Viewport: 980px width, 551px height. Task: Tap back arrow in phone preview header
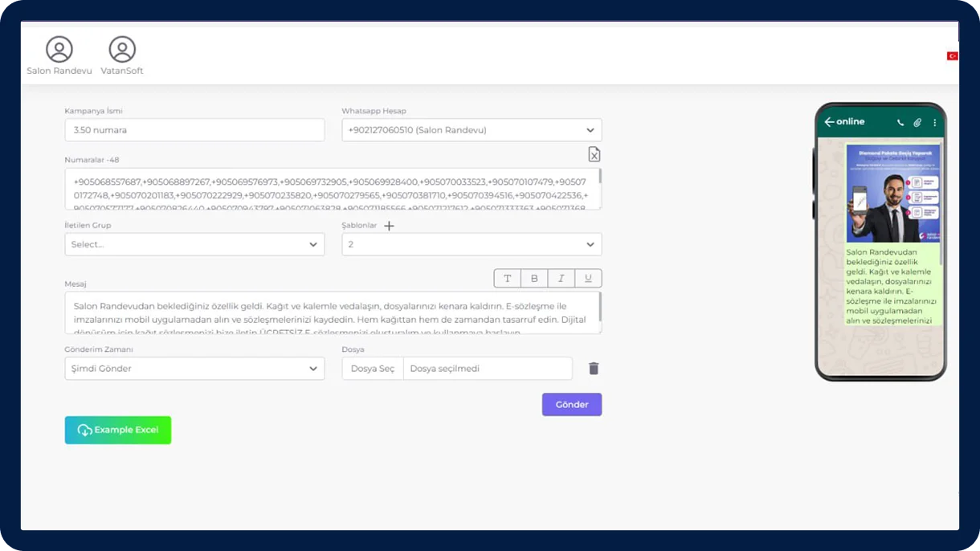[x=829, y=122]
